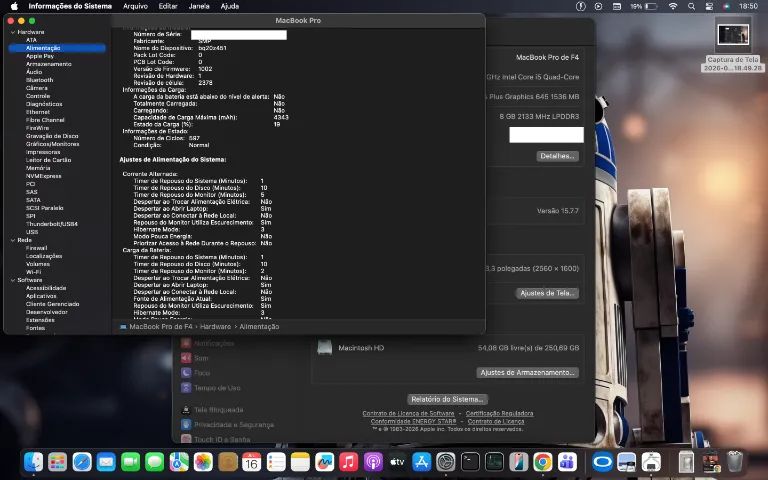
Task: Launch Safari from the Dock
Action: (82, 462)
